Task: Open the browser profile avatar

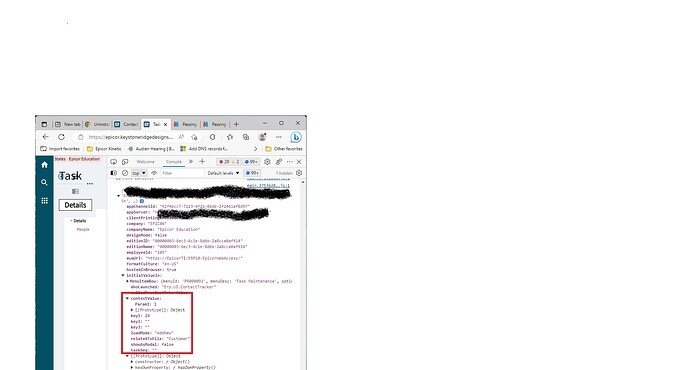Action: [x=262, y=137]
